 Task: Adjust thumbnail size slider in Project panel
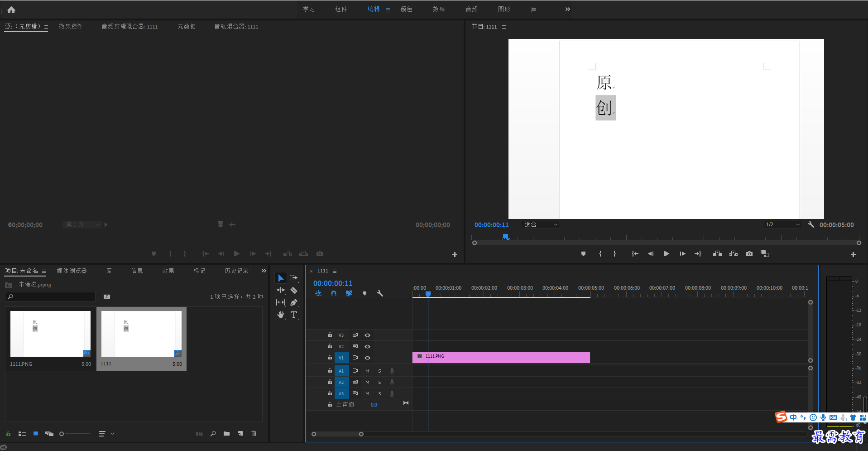(x=75, y=434)
